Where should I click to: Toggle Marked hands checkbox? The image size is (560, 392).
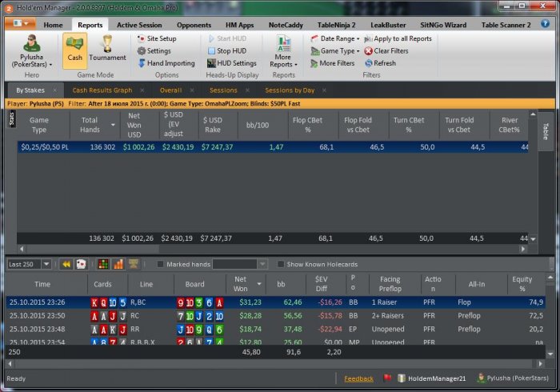point(160,264)
